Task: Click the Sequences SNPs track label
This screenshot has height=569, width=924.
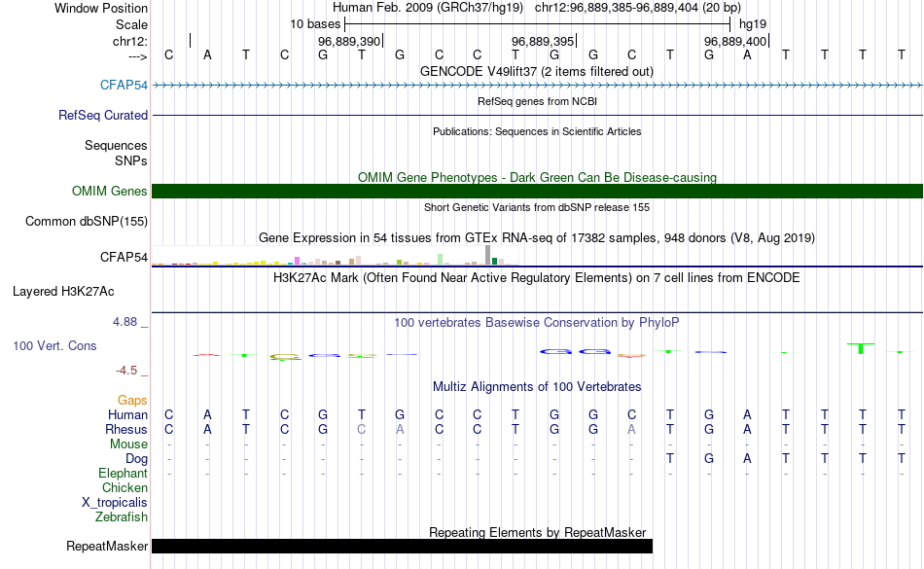Action: [116, 153]
